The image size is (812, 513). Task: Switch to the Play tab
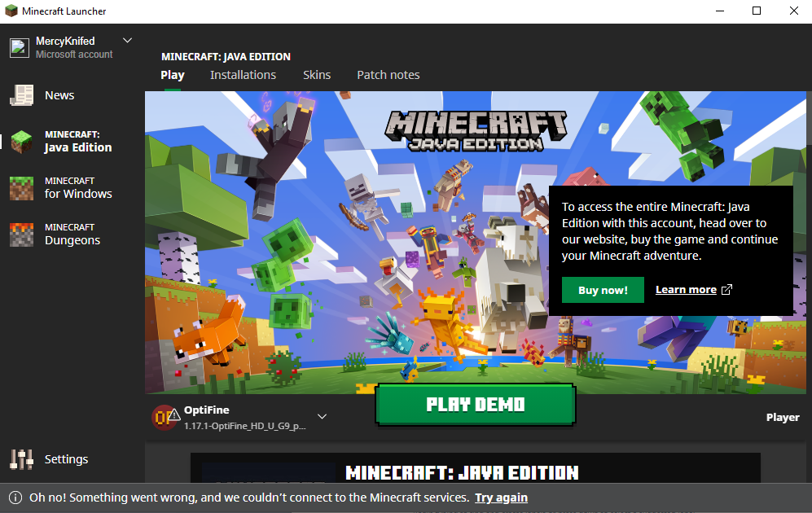click(173, 75)
